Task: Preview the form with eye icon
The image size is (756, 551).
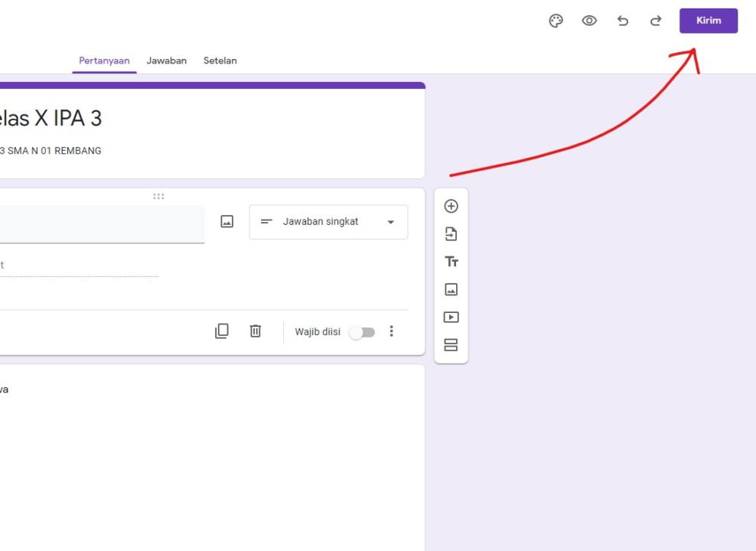Action: coord(589,21)
